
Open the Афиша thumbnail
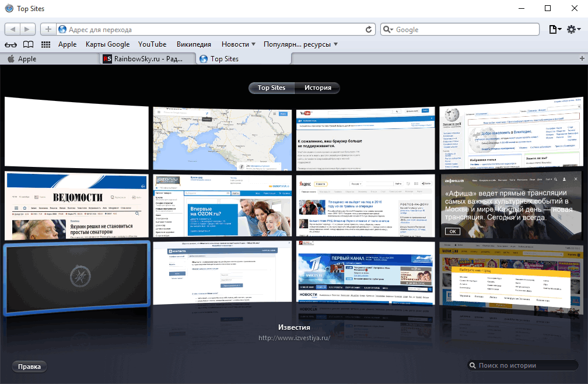click(x=512, y=206)
